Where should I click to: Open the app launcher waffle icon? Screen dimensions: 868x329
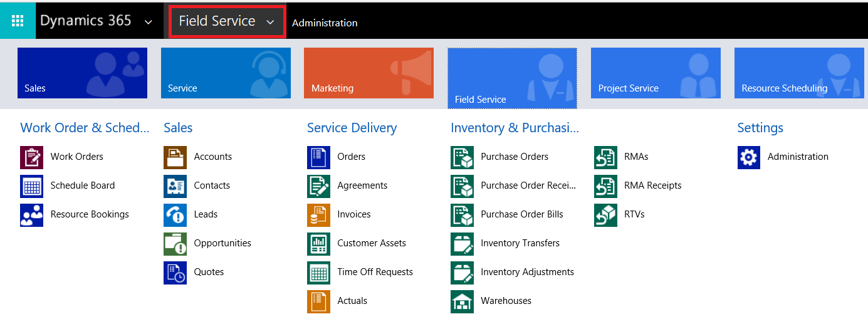pos(18,21)
